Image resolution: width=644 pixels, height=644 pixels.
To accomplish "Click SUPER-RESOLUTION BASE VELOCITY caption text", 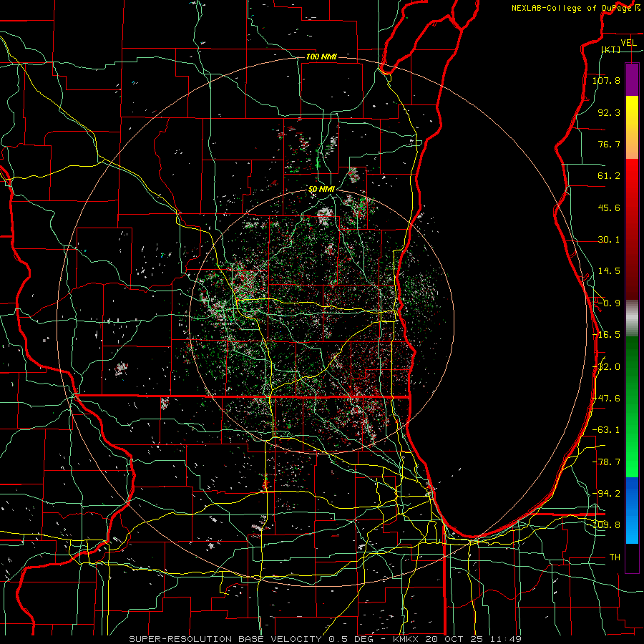I will (225, 639).
